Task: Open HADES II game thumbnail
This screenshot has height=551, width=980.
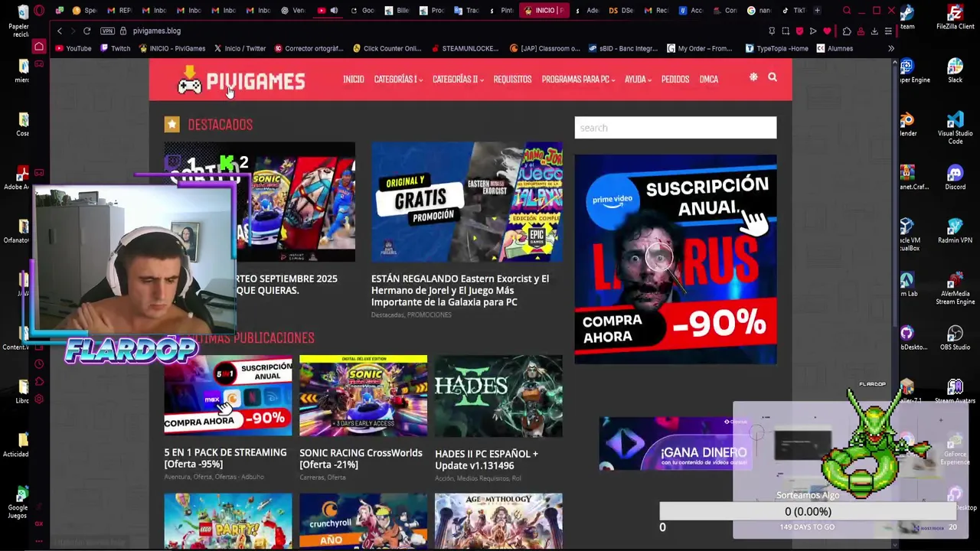Action: 498,396
